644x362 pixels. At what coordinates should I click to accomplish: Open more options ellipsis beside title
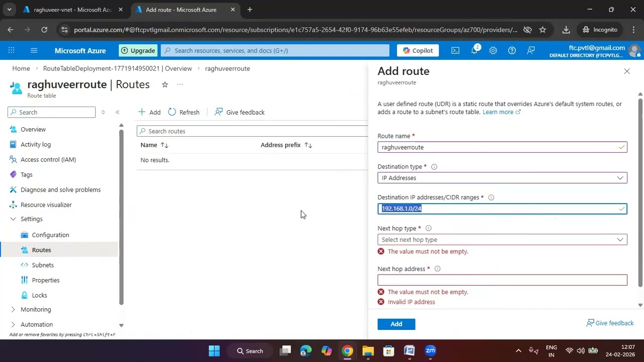point(180,84)
